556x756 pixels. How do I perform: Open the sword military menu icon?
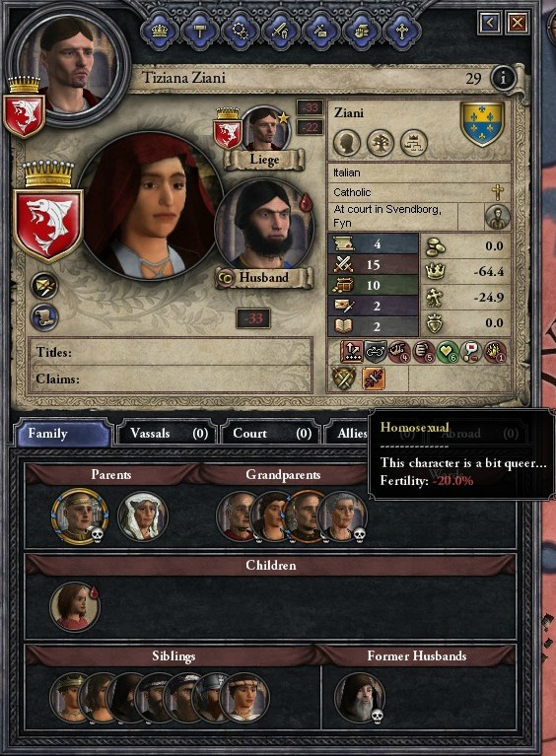point(280,32)
